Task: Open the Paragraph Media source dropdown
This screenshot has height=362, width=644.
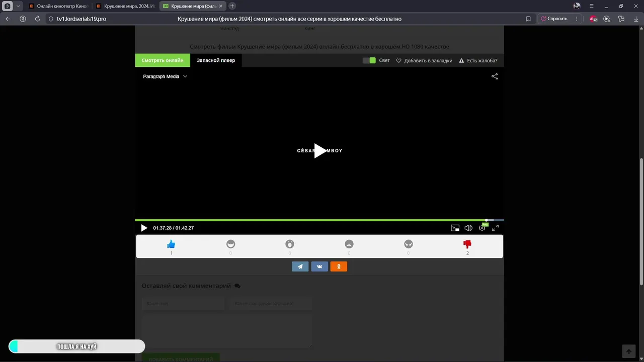Action: pos(165,76)
